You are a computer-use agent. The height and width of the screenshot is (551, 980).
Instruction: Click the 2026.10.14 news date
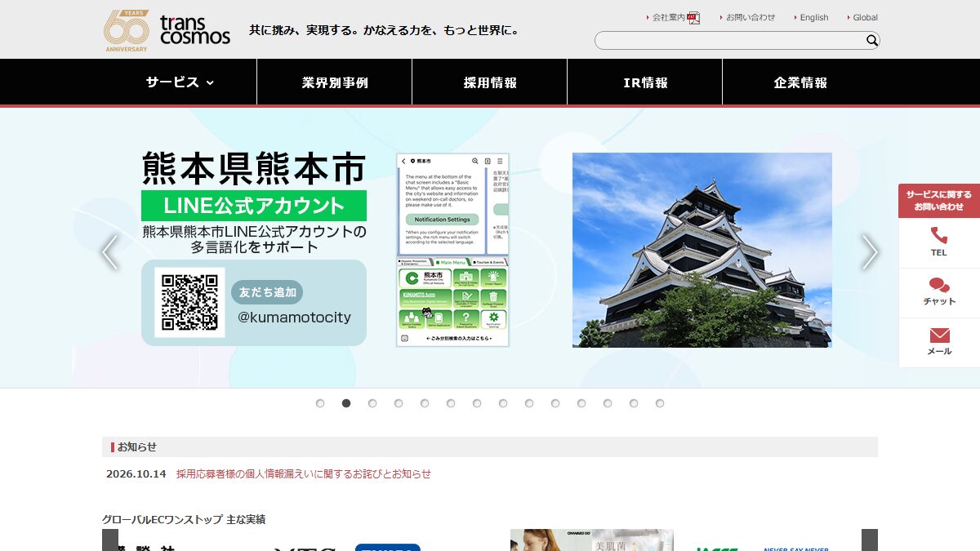pos(136,473)
